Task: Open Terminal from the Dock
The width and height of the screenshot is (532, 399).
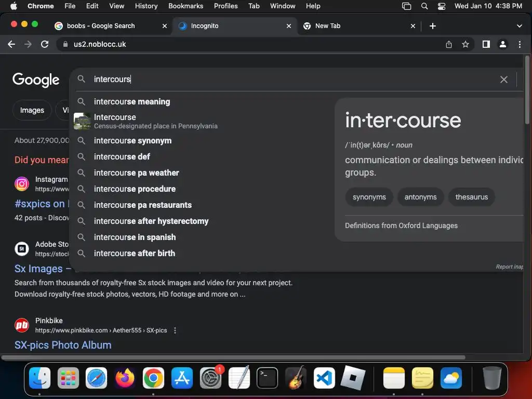Action: pyautogui.click(x=267, y=378)
